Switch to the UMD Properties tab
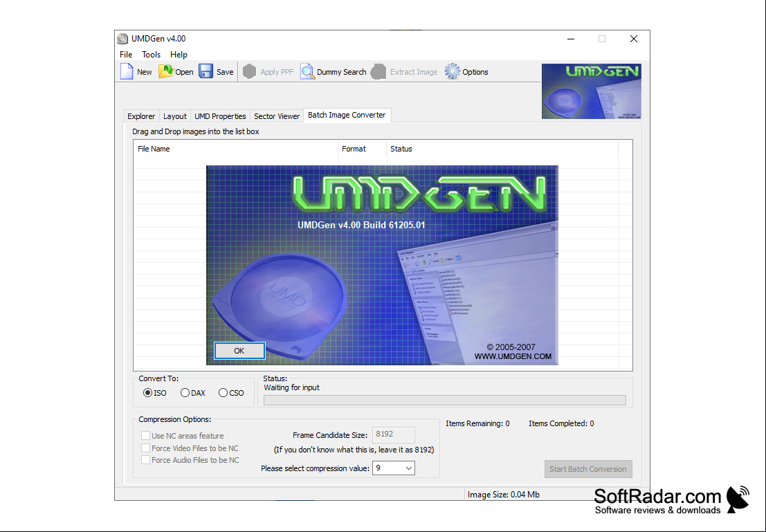Screen dimensions: 766x532 pos(220,116)
